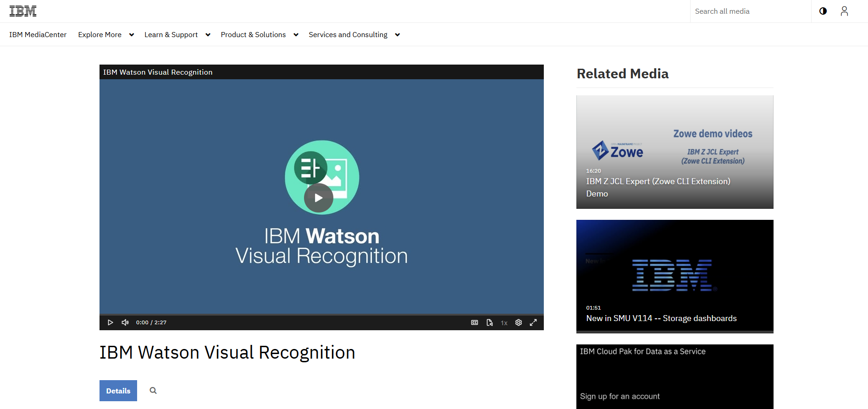Screen dimensions: 868x409
Task: Click the 0:00 / 2:27 time display
Action: 151,322
